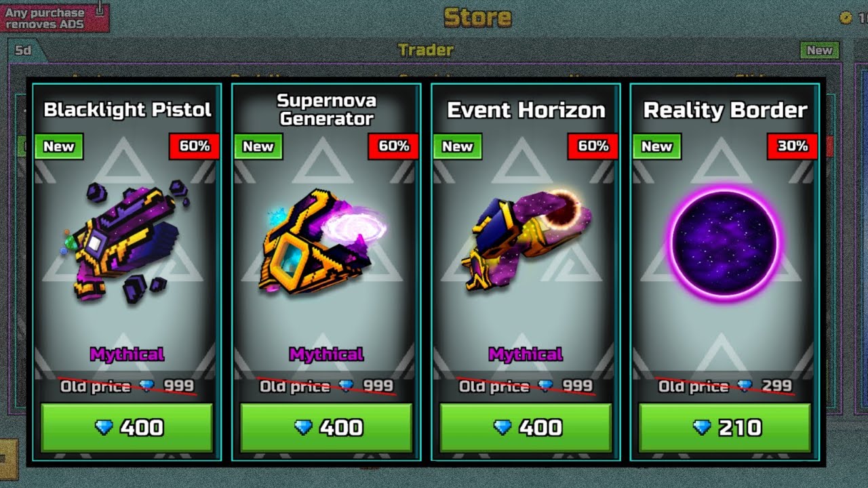
Task: Select the Reality Border purple portal image
Action: pos(724,243)
